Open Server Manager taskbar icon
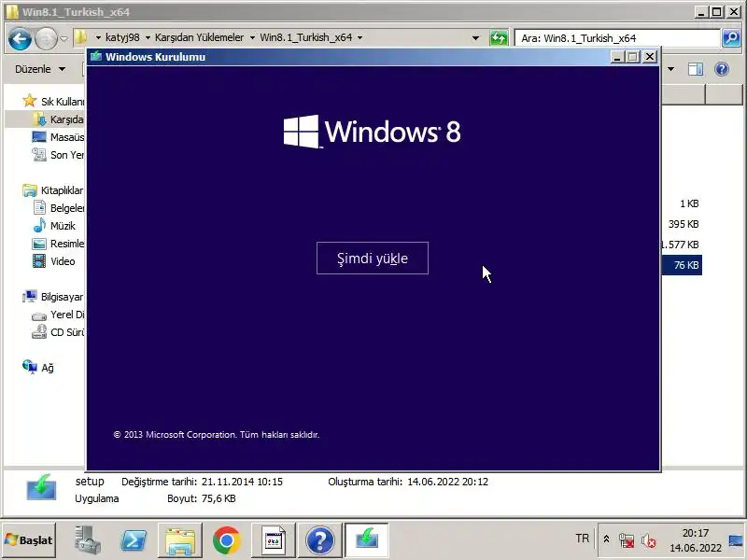The image size is (747, 560). point(87,540)
